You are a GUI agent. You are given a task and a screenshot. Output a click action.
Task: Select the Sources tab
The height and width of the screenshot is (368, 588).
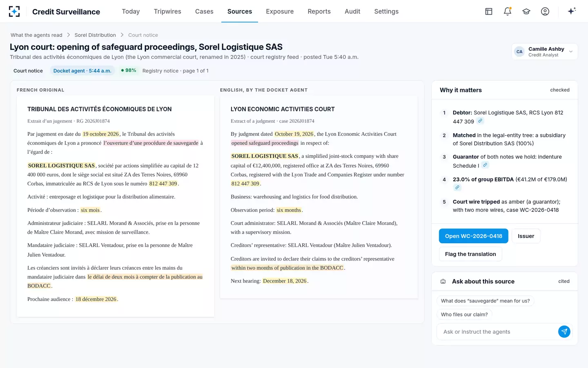(x=240, y=11)
